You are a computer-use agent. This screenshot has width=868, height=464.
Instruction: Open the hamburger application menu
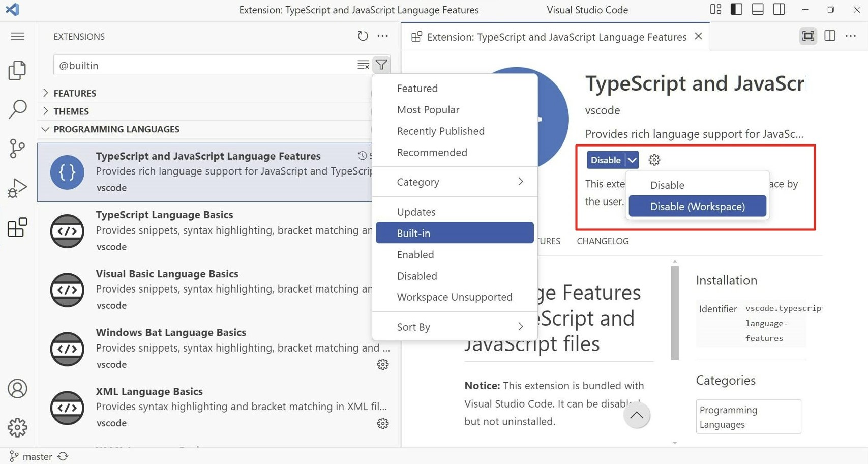[17, 36]
